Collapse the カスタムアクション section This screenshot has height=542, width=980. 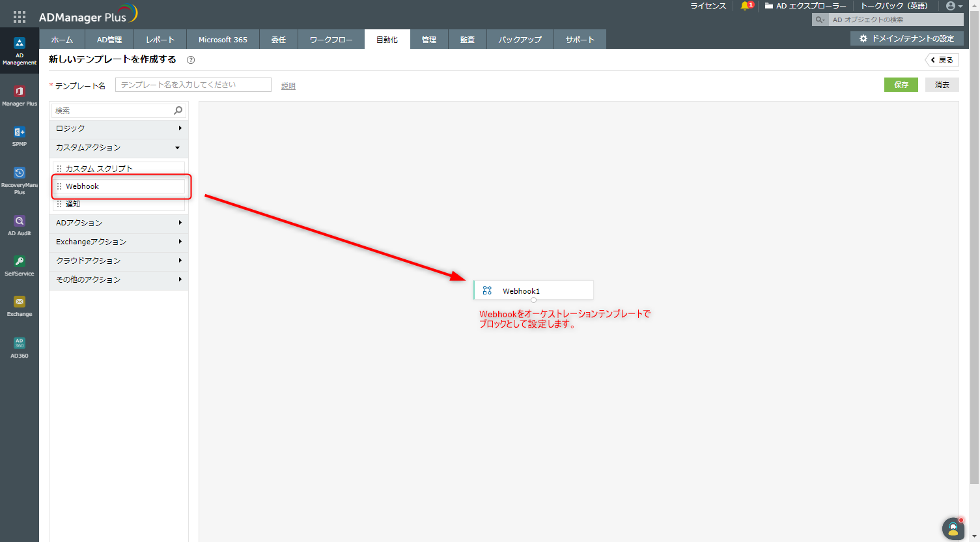click(119, 148)
